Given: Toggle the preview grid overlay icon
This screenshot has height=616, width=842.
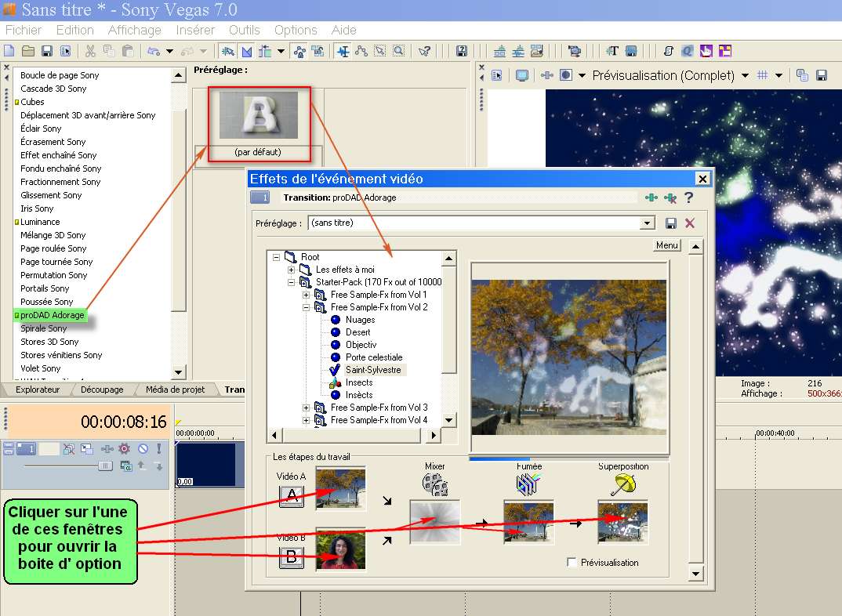Looking at the screenshot, I should pyautogui.click(x=762, y=76).
